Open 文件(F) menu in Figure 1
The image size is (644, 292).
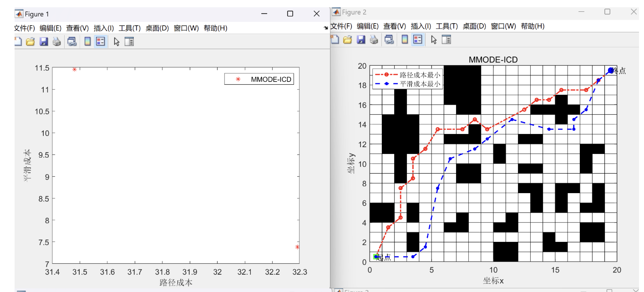coord(25,28)
